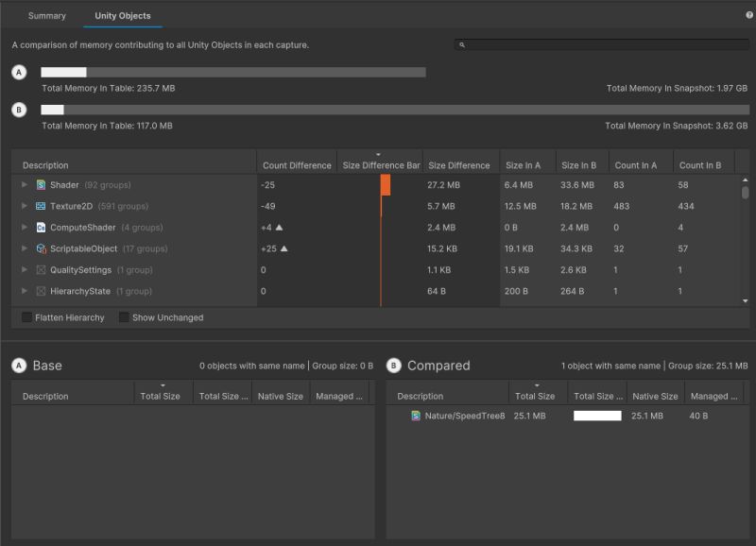Click the QualitySettings type icon
Viewport: 756px width, 546px height.
coord(40,269)
